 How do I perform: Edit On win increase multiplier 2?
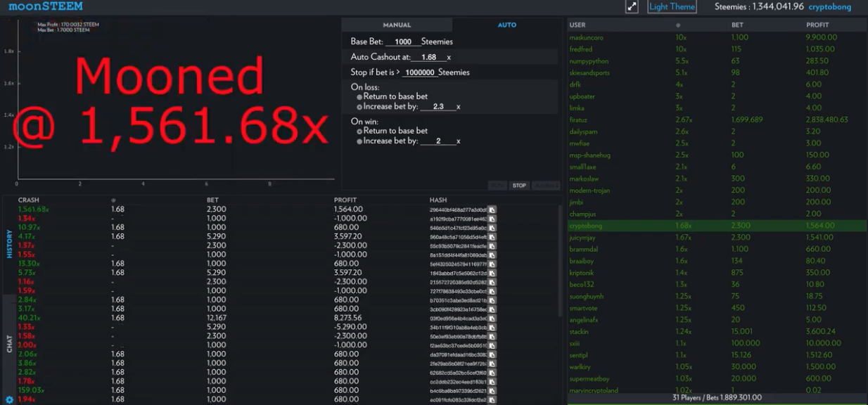click(x=438, y=141)
